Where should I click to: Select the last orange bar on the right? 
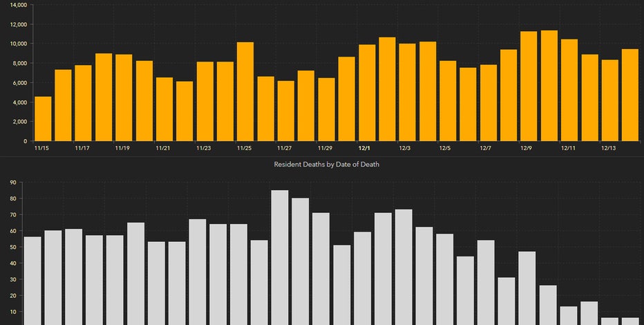[x=629, y=95]
